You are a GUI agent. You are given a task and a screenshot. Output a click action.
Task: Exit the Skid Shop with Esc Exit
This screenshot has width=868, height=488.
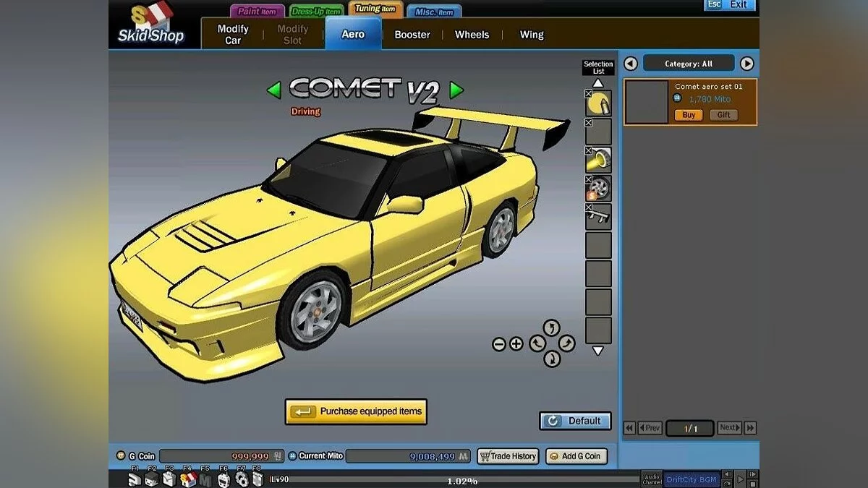730,5
